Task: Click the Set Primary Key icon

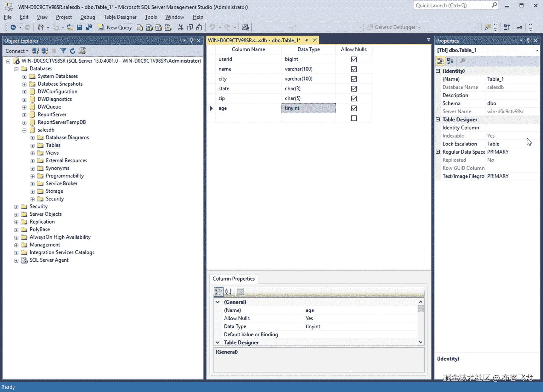Action: pyautogui.click(x=519, y=27)
